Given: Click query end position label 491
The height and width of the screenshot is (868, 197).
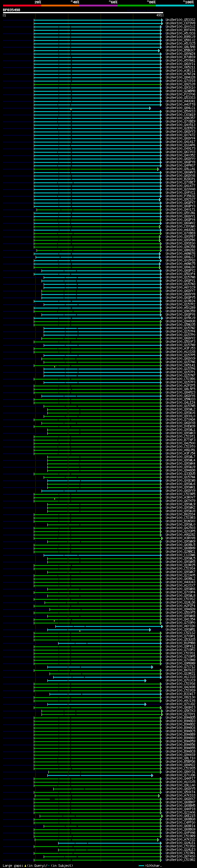Looking at the screenshot, I should click(x=159, y=15).
